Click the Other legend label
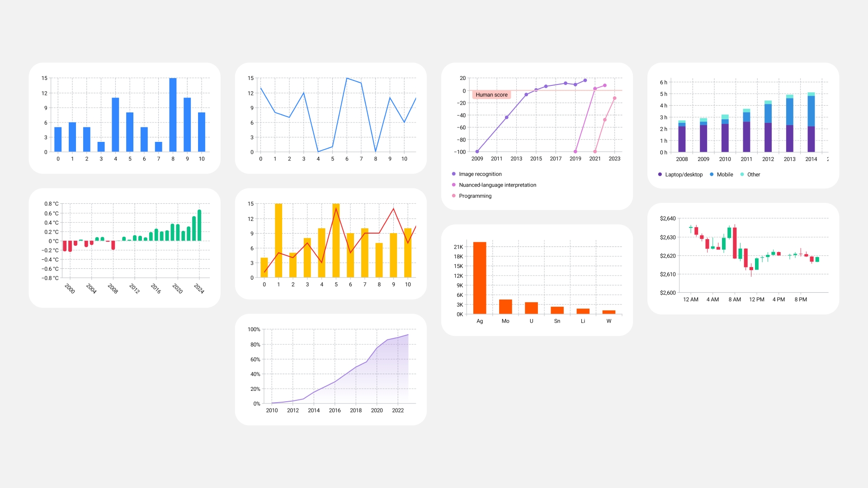This screenshot has height=488, width=868. click(753, 174)
